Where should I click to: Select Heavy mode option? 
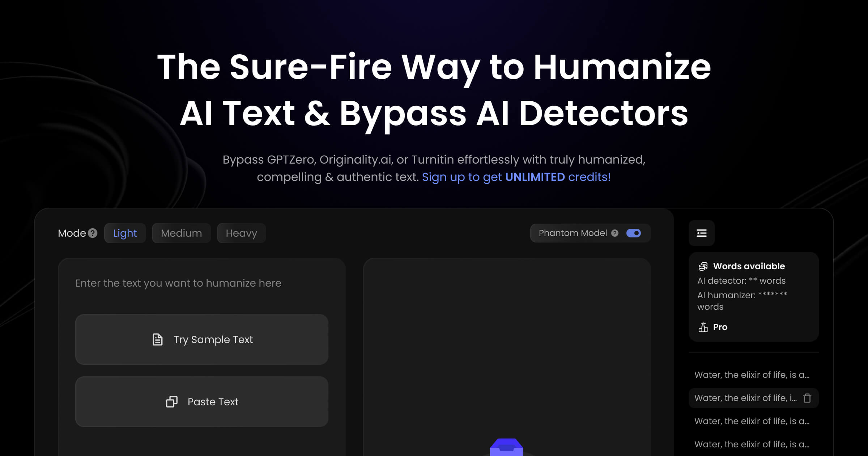(x=241, y=233)
